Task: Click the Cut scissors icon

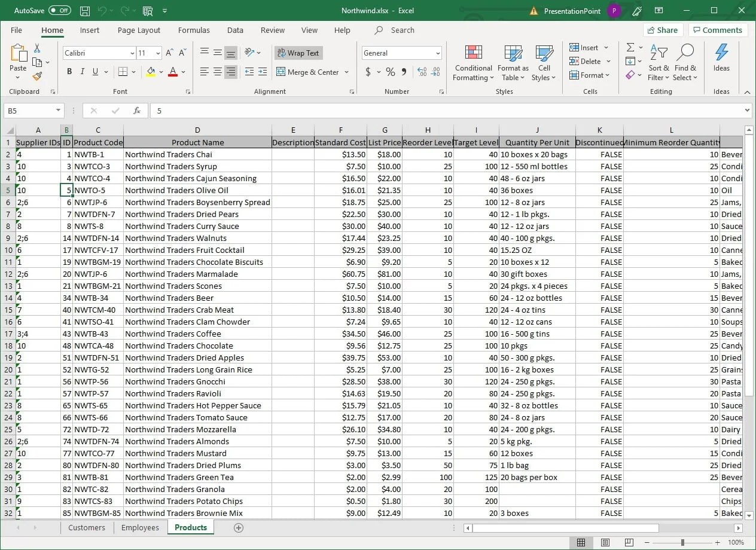Action: pyautogui.click(x=37, y=48)
